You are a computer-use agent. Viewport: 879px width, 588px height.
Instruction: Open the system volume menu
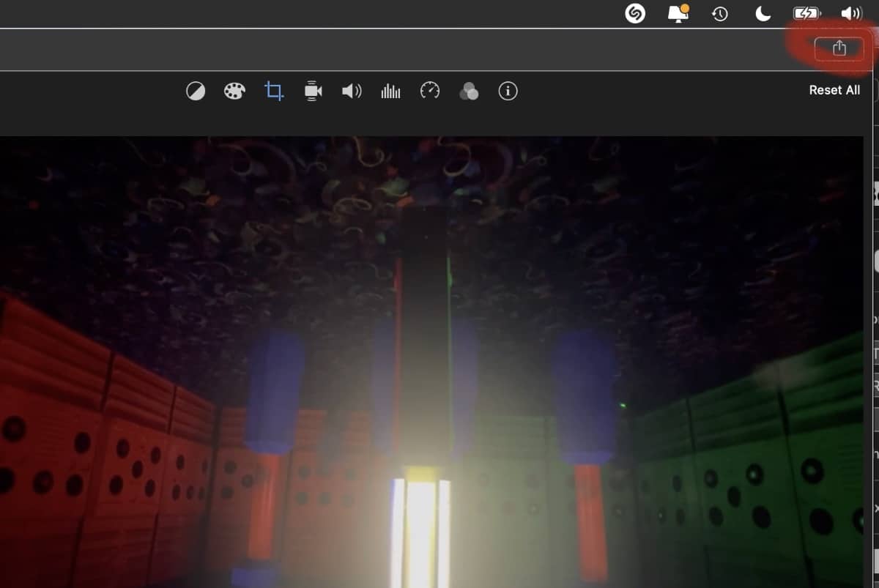(851, 13)
